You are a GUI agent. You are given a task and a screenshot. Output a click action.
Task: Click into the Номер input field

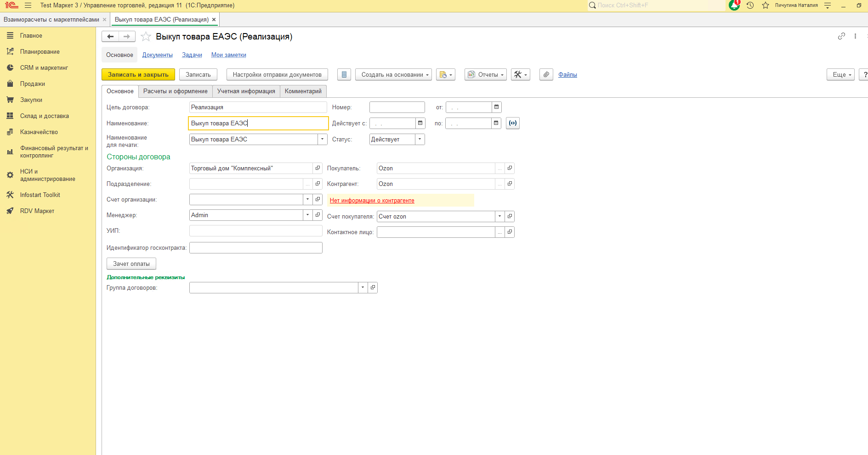[397, 107]
